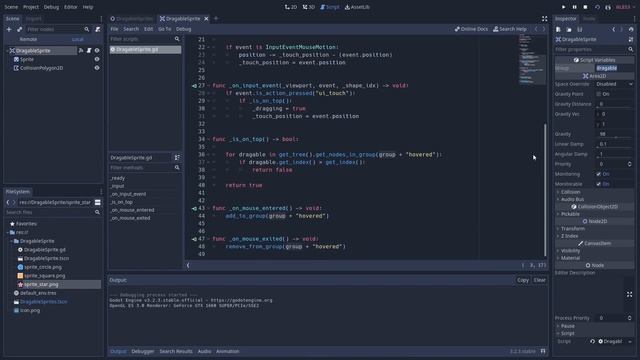
Task: Toggle the Gravity Point checkbox
Action: pyautogui.click(x=599, y=94)
